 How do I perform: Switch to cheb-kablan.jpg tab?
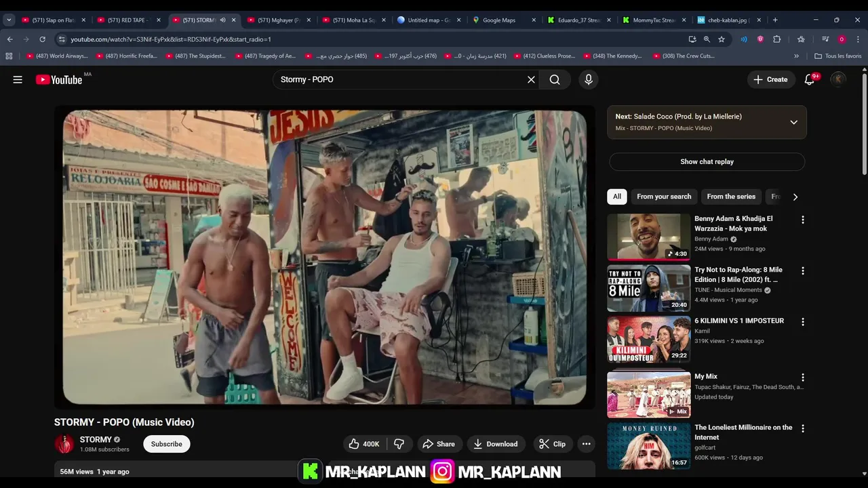tap(730, 20)
